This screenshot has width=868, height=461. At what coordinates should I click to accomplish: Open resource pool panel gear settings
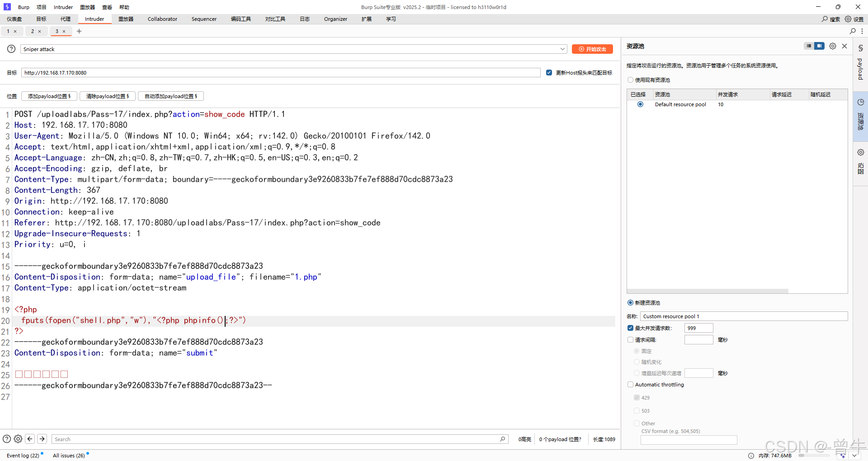(x=833, y=46)
